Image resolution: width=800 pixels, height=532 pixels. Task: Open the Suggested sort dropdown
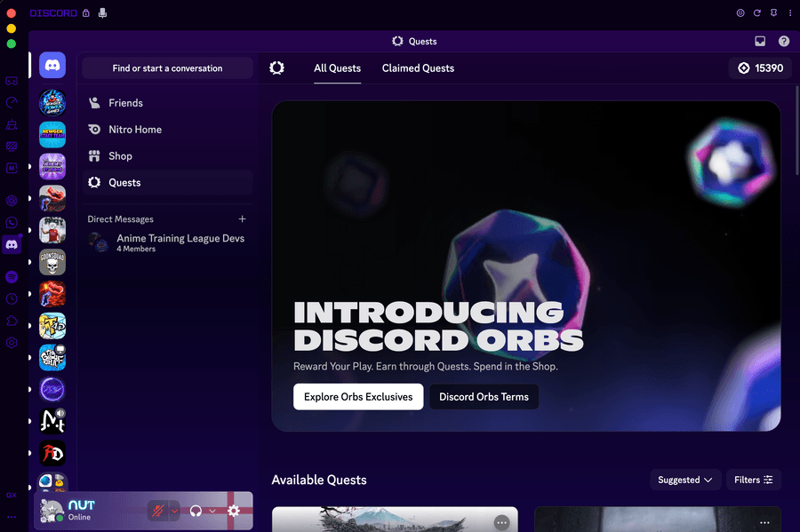684,480
